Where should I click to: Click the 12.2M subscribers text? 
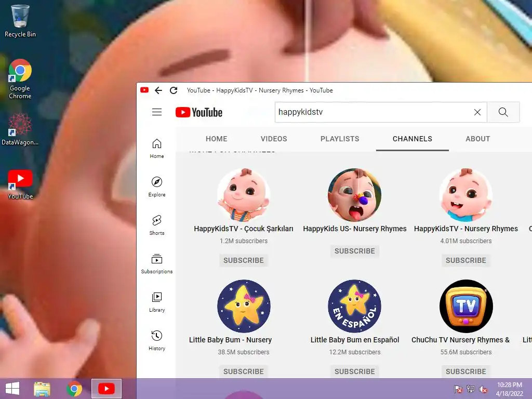click(354, 352)
